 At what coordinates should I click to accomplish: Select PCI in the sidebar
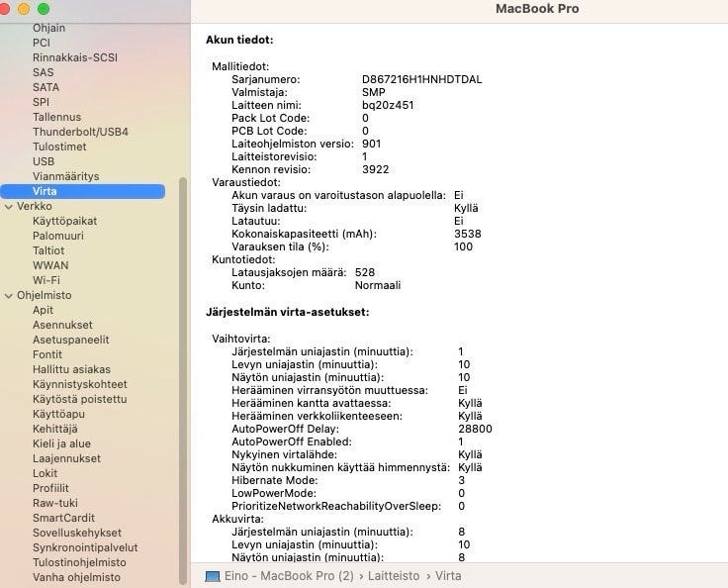pos(42,43)
